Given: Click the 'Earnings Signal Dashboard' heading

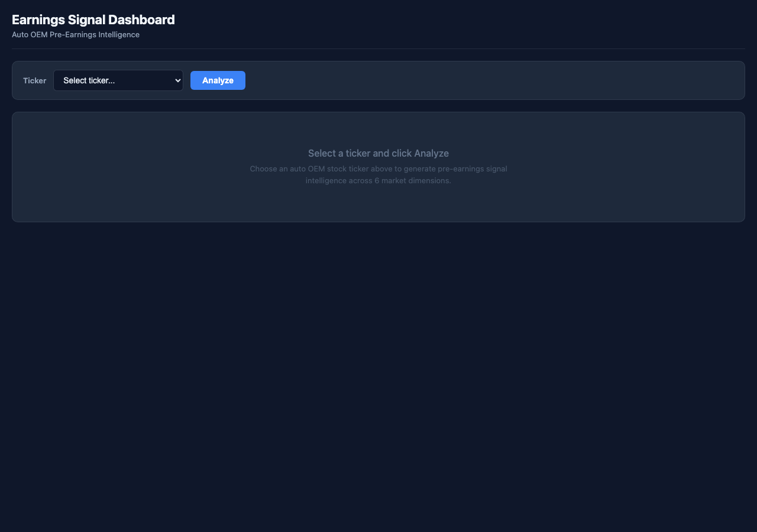Looking at the screenshot, I should (x=93, y=20).
